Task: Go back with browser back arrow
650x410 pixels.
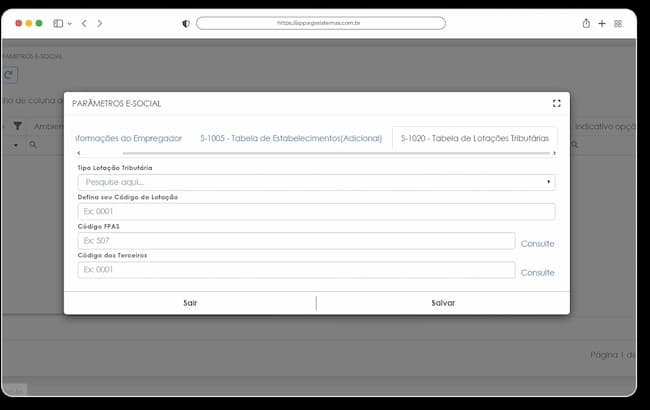Action: click(x=84, y=23)
